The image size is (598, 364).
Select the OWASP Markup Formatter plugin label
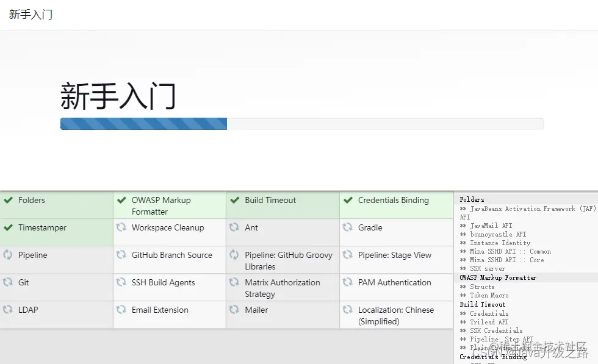pos(161,206)
